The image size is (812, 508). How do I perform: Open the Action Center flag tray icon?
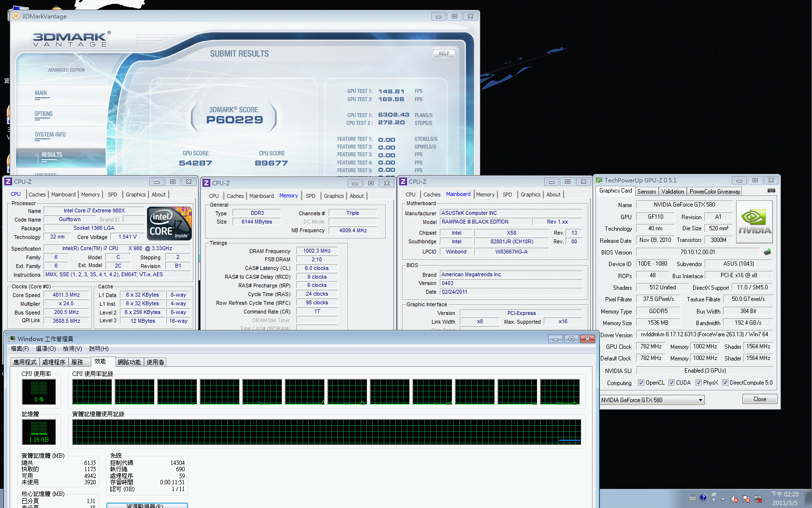coord(746,499)
